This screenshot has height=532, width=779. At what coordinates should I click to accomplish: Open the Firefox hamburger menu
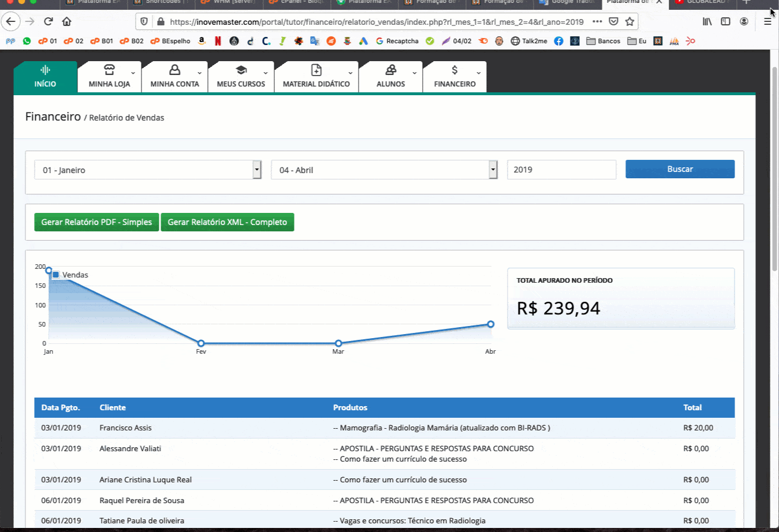(767, 21)
